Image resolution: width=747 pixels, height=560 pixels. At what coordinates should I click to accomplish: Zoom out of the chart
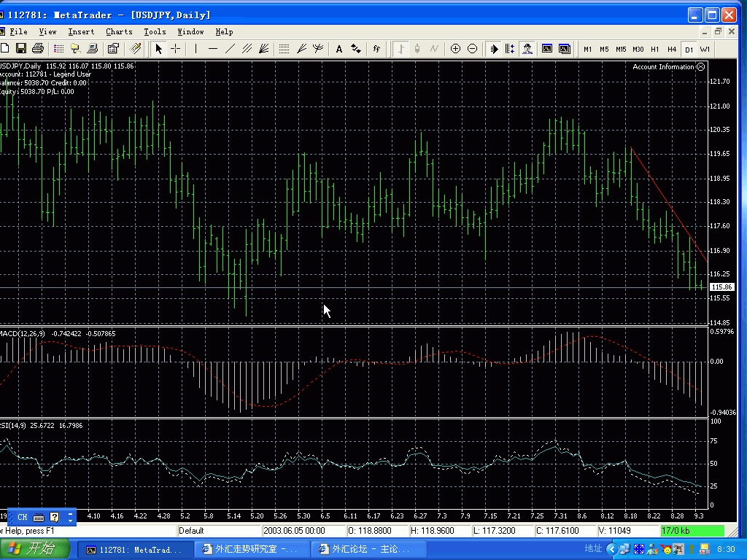click(472, 49)
